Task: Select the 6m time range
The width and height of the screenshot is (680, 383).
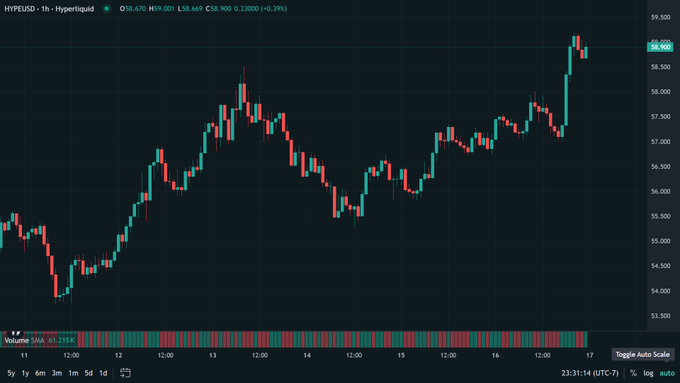Action: (x=40, y=373)
